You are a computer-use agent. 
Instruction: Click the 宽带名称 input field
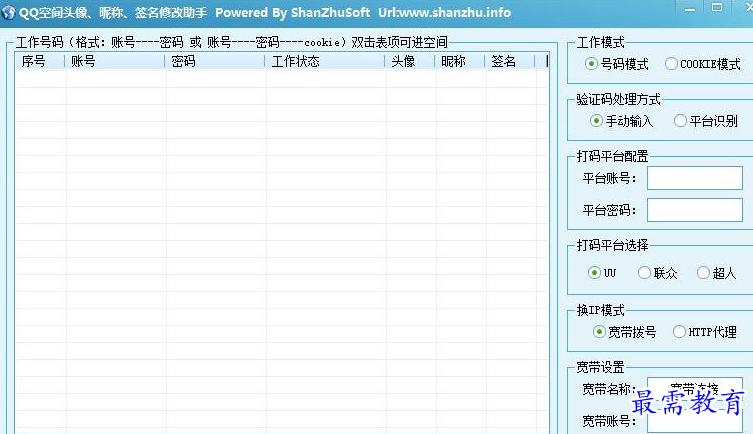point(694,388)
